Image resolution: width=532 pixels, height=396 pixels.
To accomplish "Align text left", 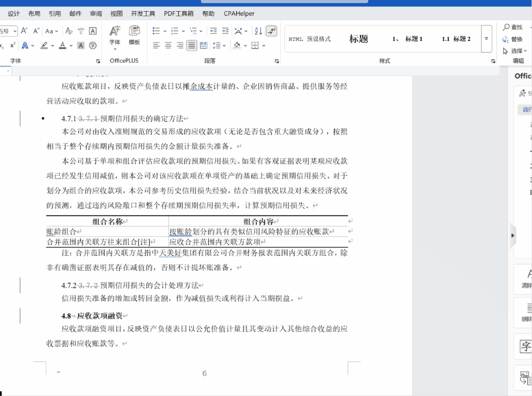I will (156, 46).
